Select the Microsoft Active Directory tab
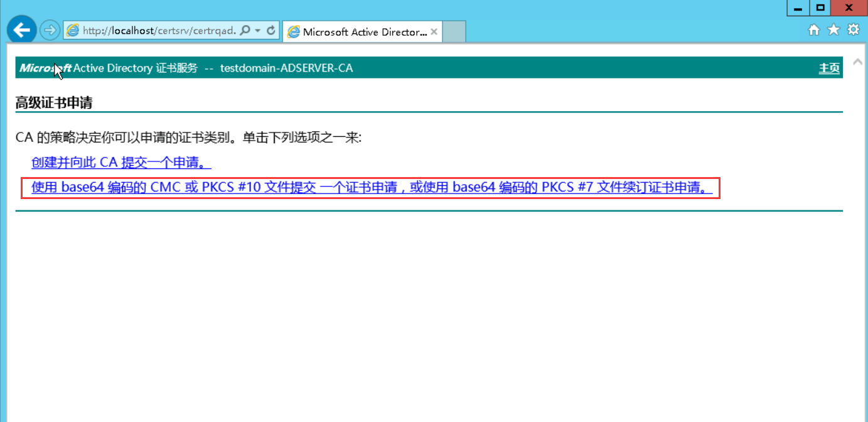This screenshot has width=868, height=422. (x=364, y=32)
